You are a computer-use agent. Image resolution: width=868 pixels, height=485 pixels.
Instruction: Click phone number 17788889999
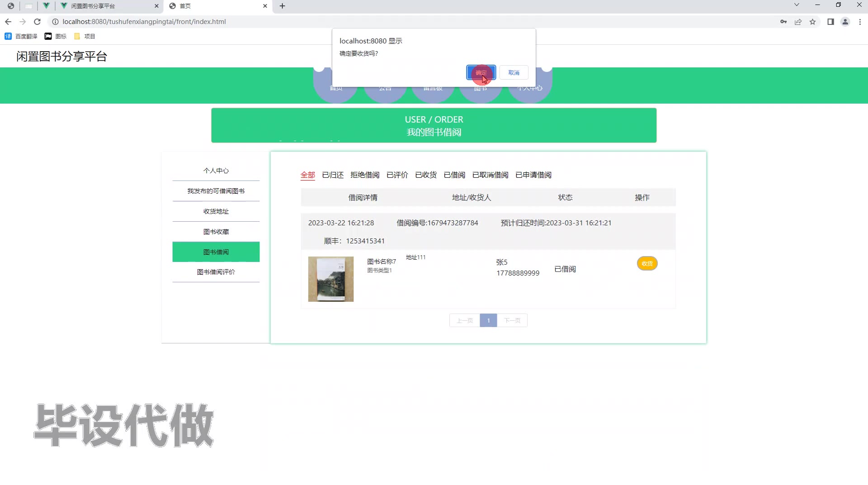click(x=518, y=273)
